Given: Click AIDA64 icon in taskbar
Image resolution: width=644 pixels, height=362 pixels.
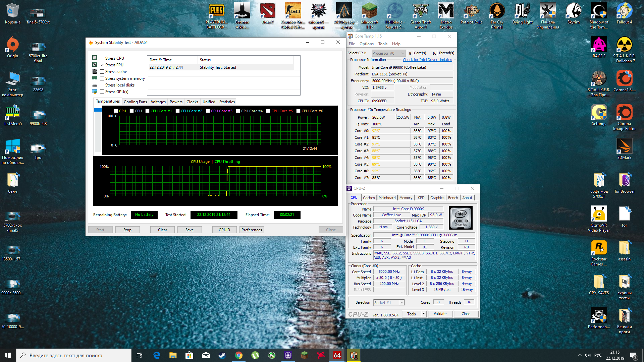Looking at the screenshot, I should point(337,355).
